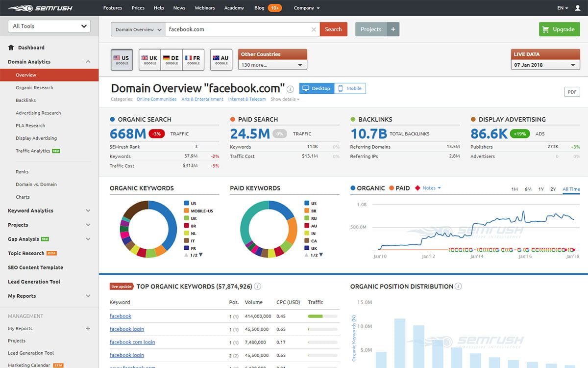This screenshot has height=368, width=588.
Task: Click the info icon next to Top Organic Keywords
Action: pyautogui.click(x=258, y=287)
